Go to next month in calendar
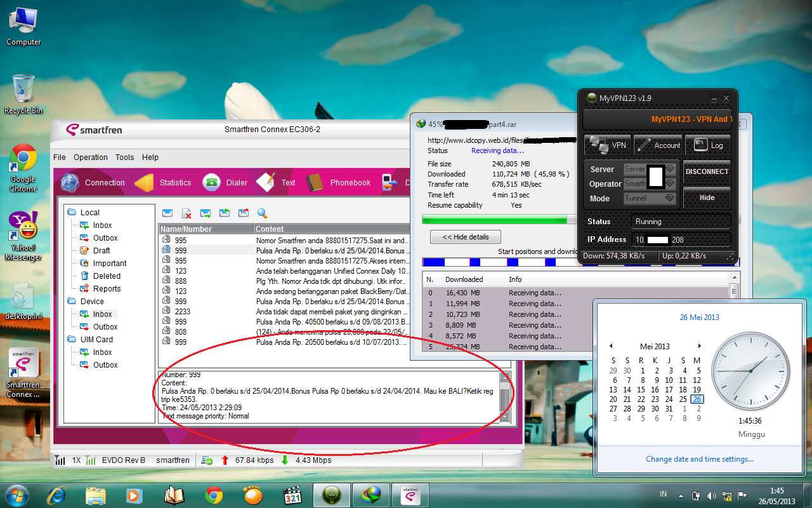The height and width of the screenshot is (508, 812). click(700, 346)
